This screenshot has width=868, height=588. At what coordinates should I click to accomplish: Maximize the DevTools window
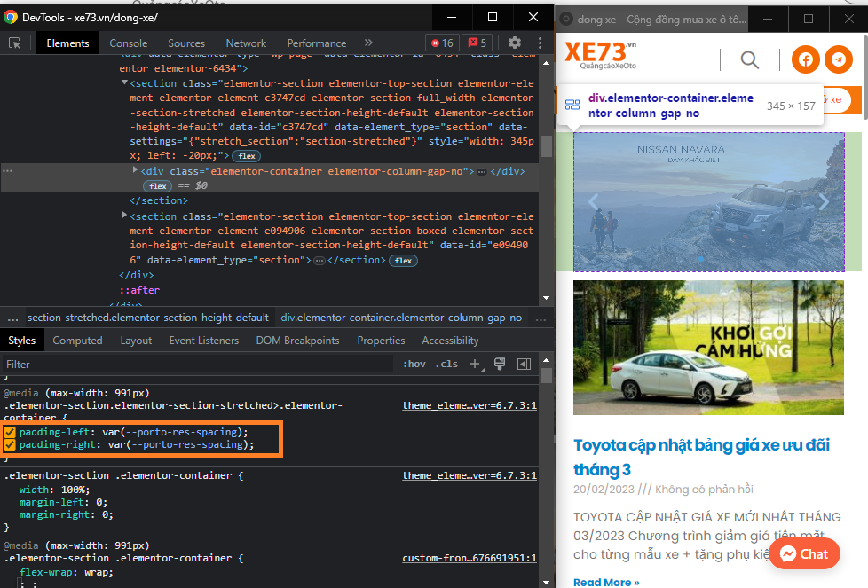coord(492,17)
